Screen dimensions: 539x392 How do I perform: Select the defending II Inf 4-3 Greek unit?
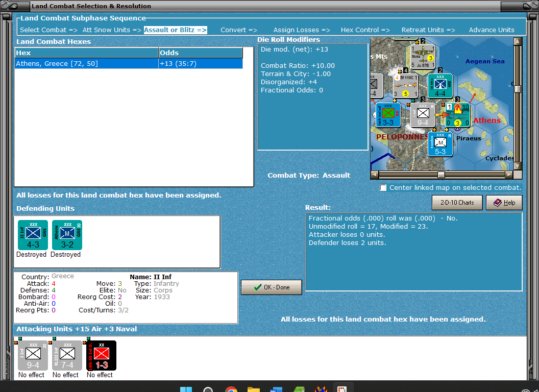33,235
